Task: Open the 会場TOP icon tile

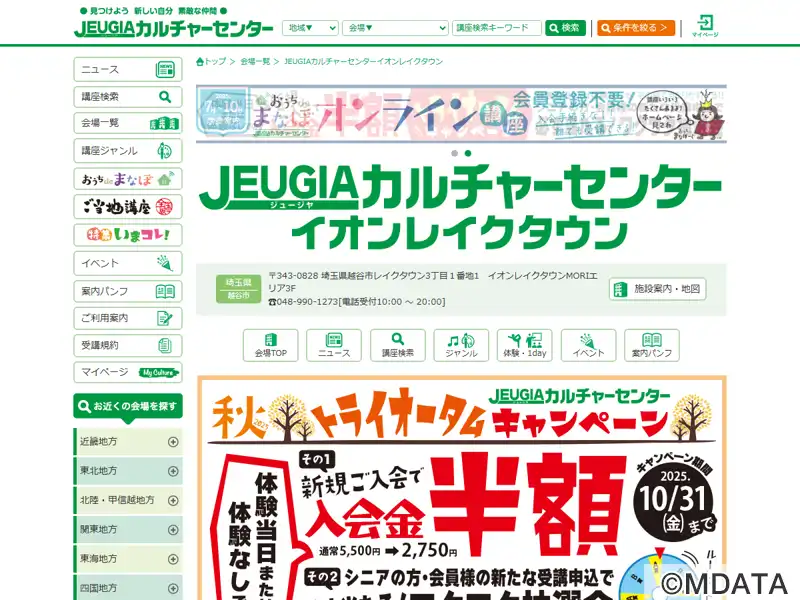Action: point(270,345)
